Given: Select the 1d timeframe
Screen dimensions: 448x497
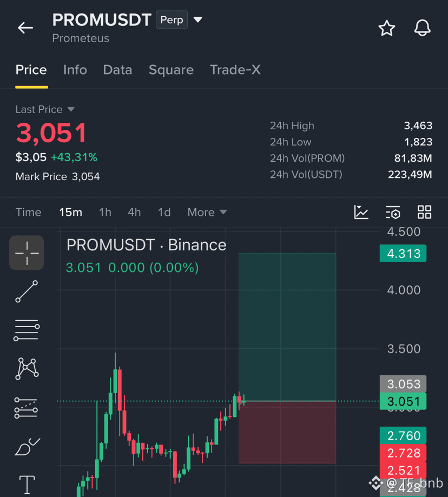Looking at the screenshot, I should (164, 212).
